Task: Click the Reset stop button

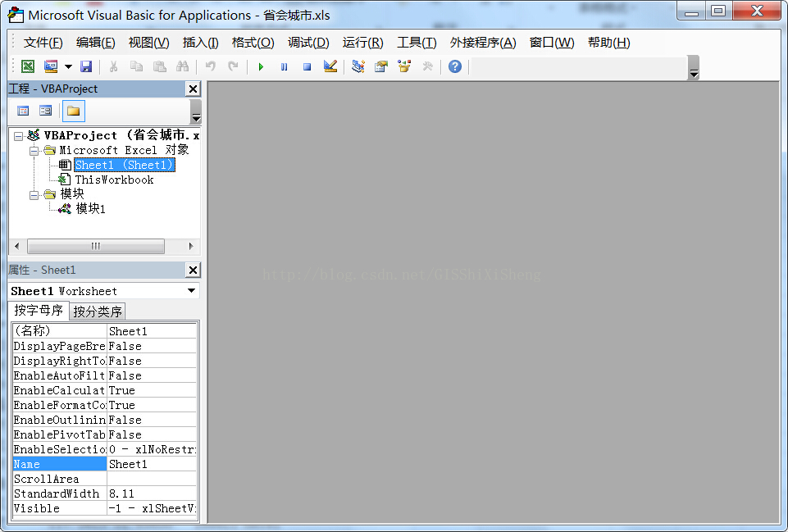Action: [307, 66]
